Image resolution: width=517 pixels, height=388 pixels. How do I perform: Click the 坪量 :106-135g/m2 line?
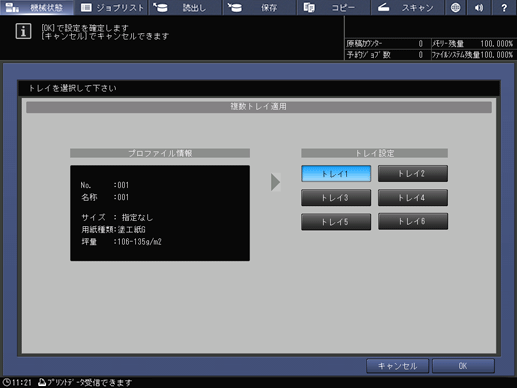click(121, 242)
